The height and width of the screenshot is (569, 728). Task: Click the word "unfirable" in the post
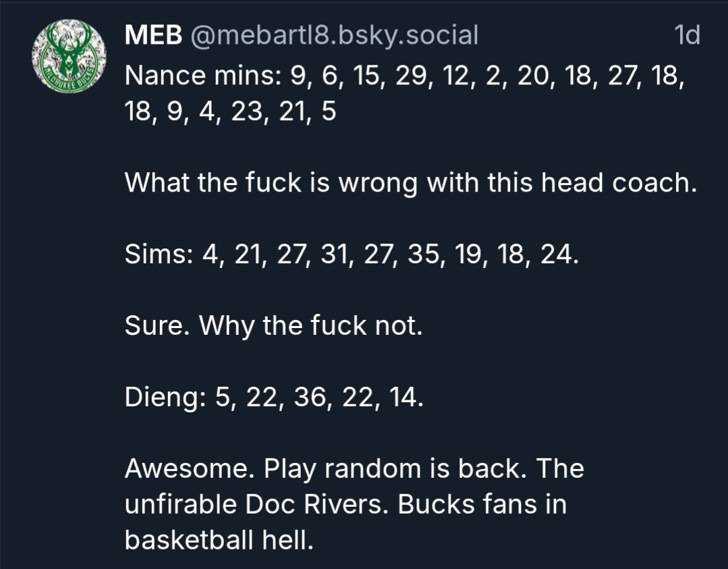click(x=180, y=505)
